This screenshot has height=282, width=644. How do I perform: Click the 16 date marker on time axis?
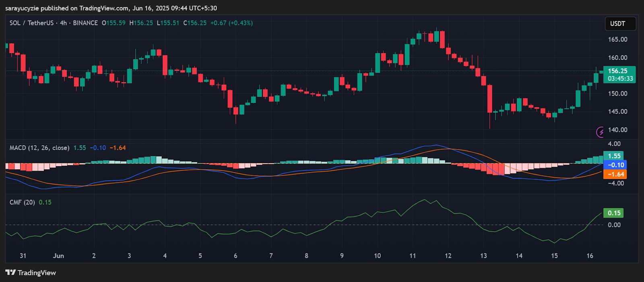tap(590, 256)
